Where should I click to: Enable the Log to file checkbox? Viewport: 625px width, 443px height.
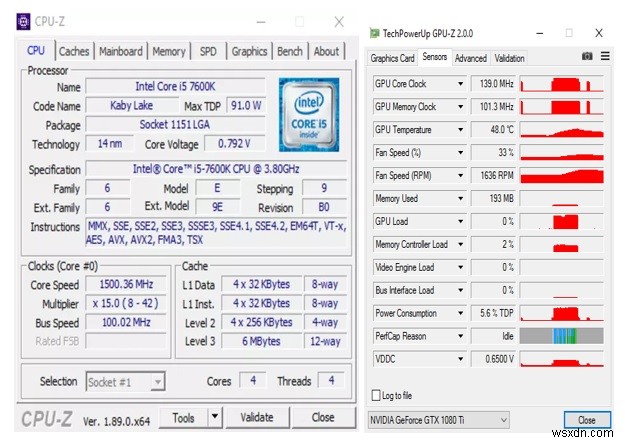(x=376, y=395)
